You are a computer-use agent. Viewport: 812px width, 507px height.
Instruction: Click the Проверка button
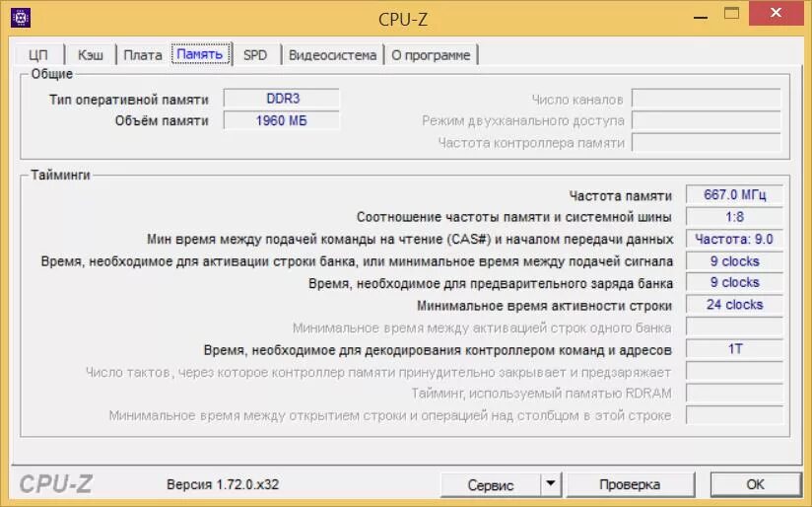tap(630, 484)
